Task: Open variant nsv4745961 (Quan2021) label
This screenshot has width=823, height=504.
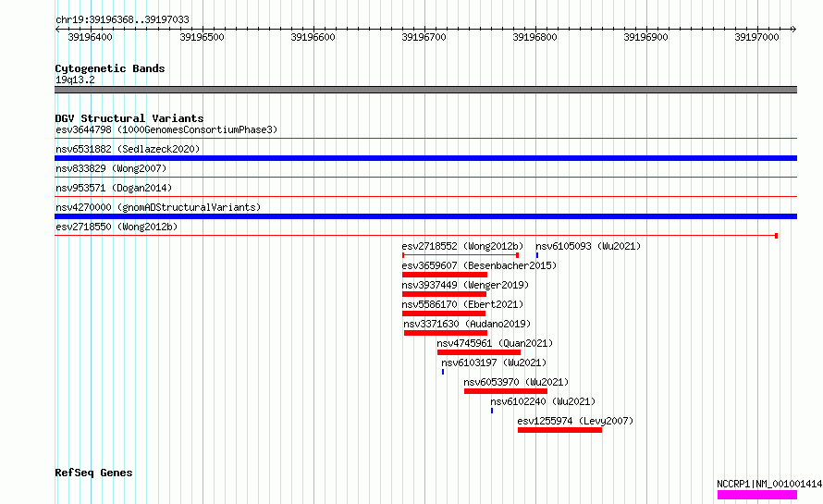Action: (495, 343)
